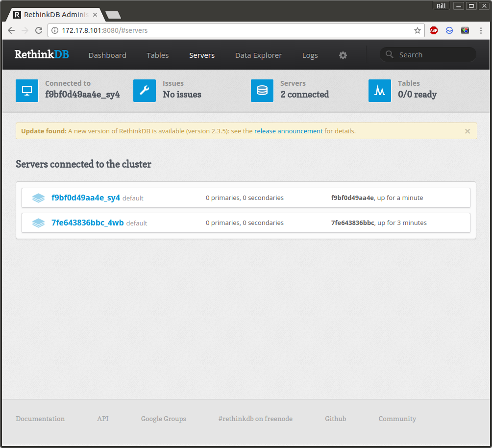Open the Dashboard navigation item
The height and width of the screenshot is (448, 492).
pos(107,55)
